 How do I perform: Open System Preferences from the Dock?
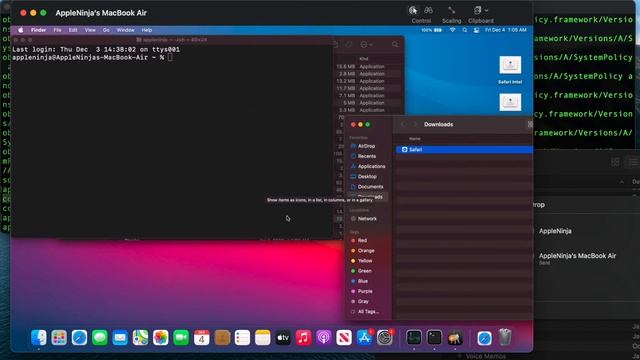tap(385, 338)
